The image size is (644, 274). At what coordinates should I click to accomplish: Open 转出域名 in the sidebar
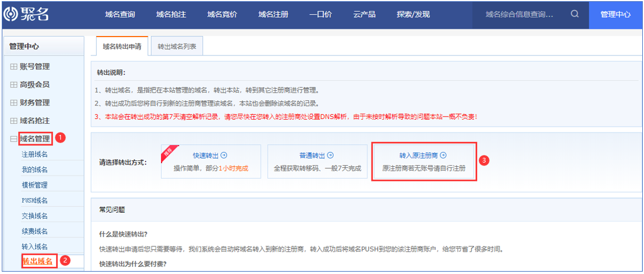38,261
